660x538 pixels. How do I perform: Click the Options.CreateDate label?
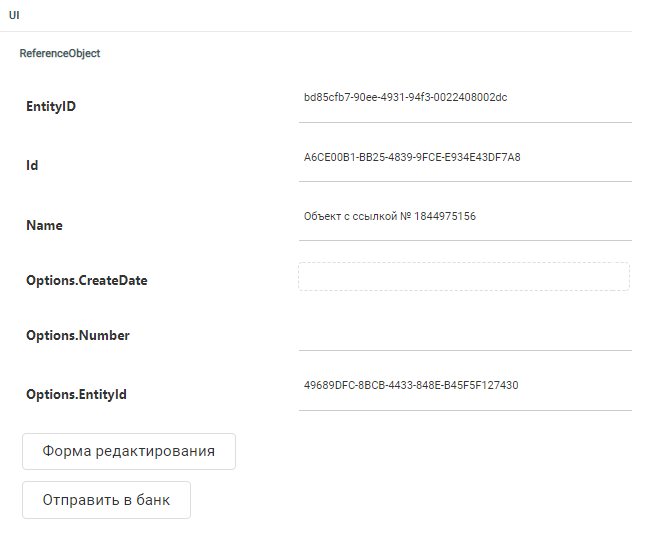point(87,280)
